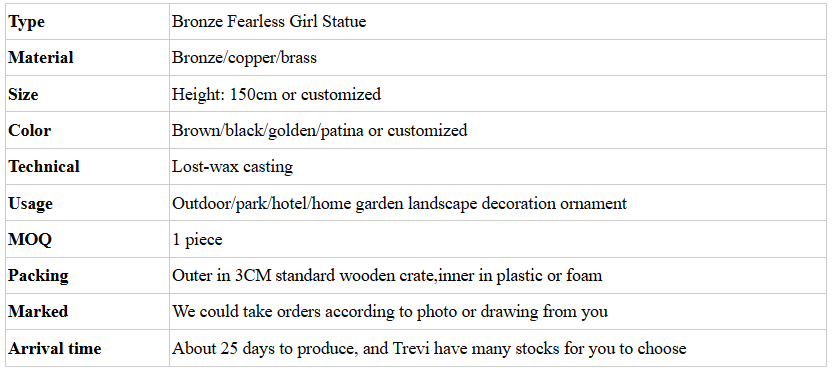Screen dimensions: 833x376
Task: Click the MOQ label
Action: click(x=30, y=240)
